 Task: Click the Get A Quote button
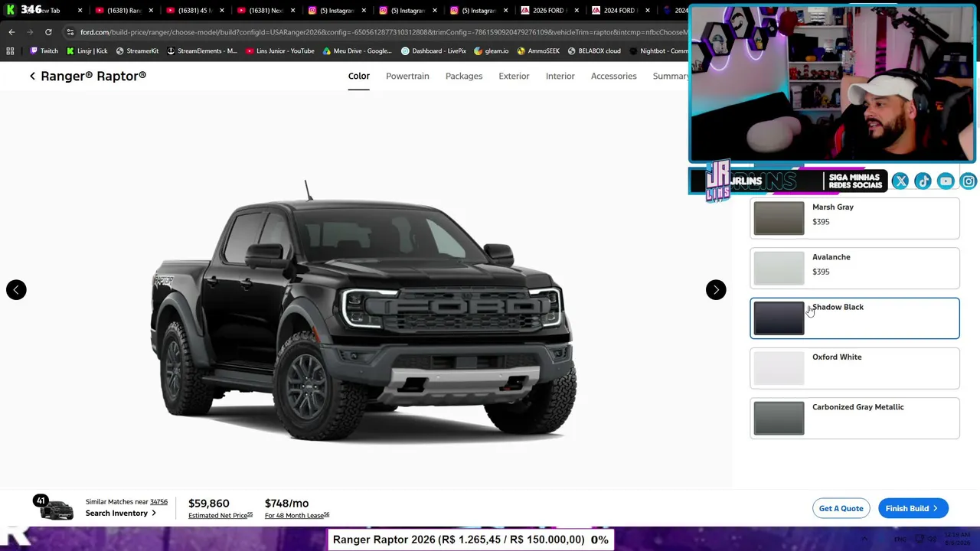pyautogui.click(x=841, y=508)
